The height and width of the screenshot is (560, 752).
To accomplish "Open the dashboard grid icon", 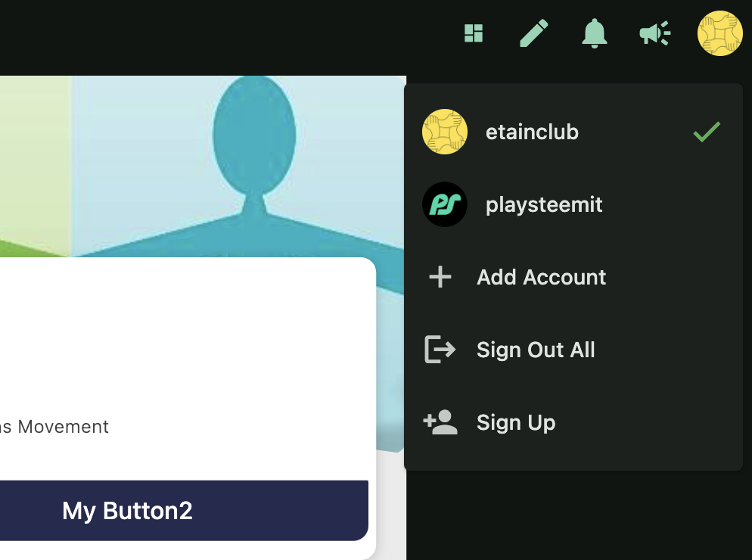I will (474, 33).
